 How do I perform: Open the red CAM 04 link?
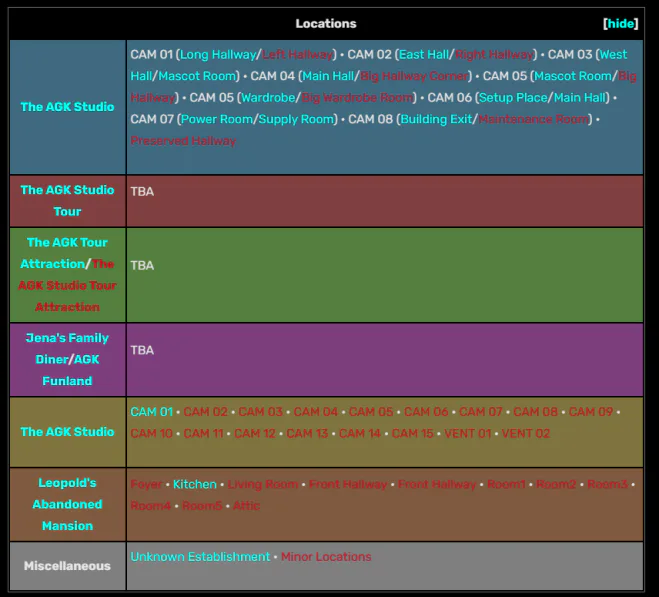(316, 412)
